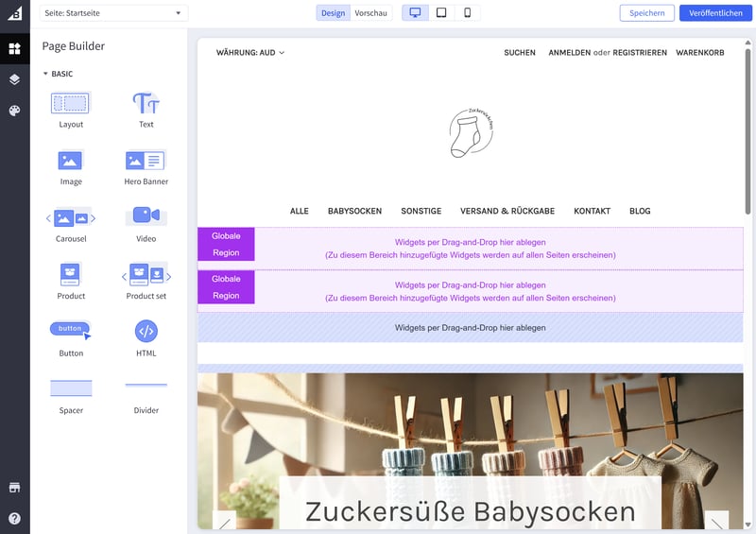Click the Product set widget
756x534 pixels.
pyautogui.click(x=146, y=275)
